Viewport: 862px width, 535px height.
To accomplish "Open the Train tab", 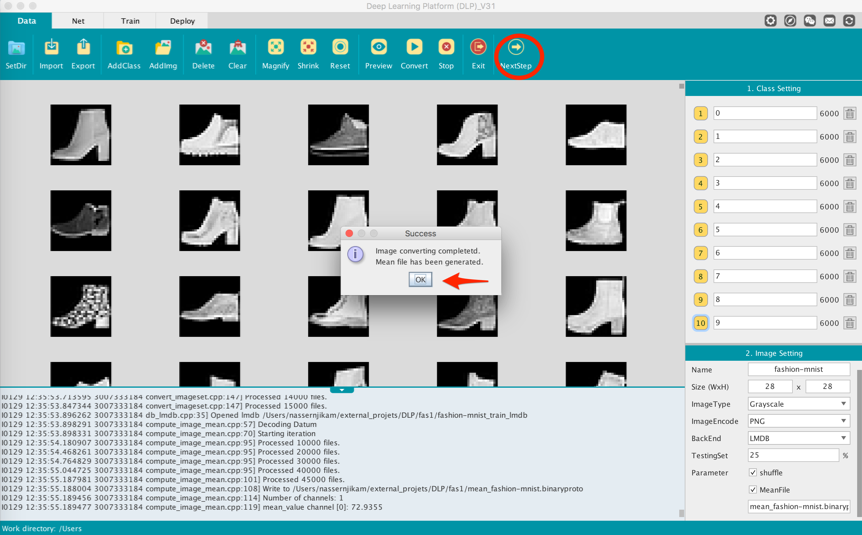I will (x=130, y=21).
